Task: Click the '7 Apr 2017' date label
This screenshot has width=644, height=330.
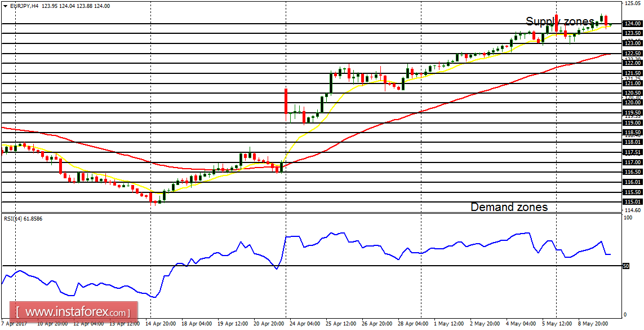Action: pyautogui.click(x=14, y=324)
